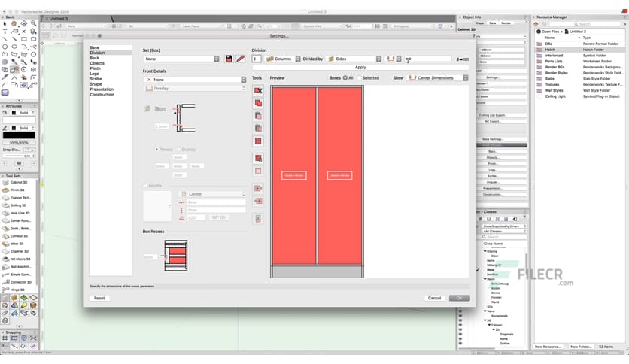Click the black pen color swatch in Attributes

click(19, 135)
